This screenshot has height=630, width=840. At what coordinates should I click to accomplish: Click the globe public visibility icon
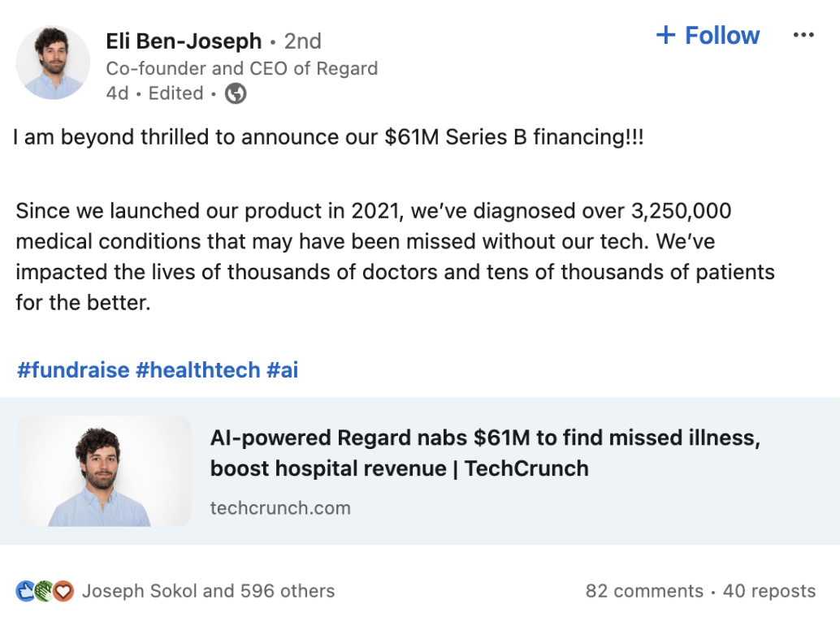(x=236, y=93)
